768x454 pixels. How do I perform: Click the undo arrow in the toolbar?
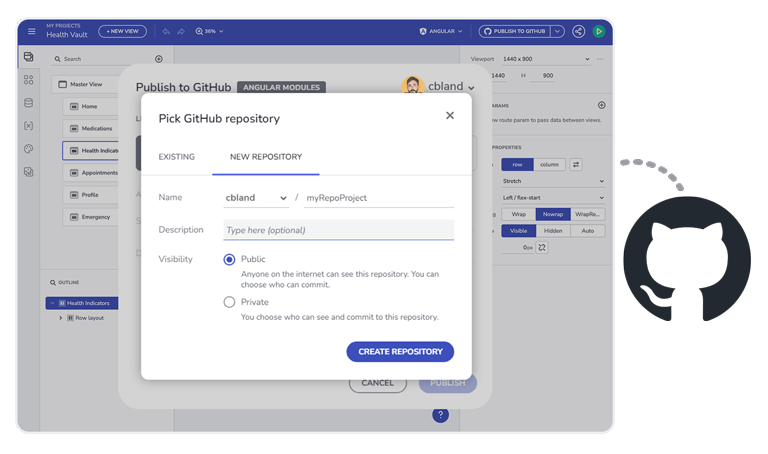click(x=166, y=31)
